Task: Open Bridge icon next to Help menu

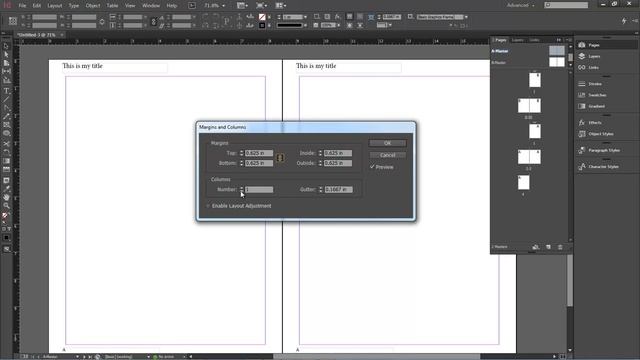Action: (x=192, y=6)
